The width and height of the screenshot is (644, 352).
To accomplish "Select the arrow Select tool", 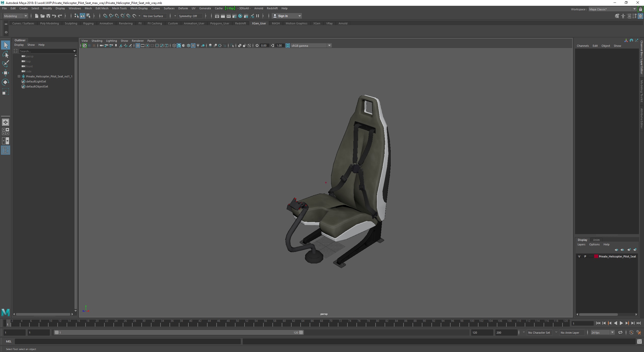I will coord(6,45).
